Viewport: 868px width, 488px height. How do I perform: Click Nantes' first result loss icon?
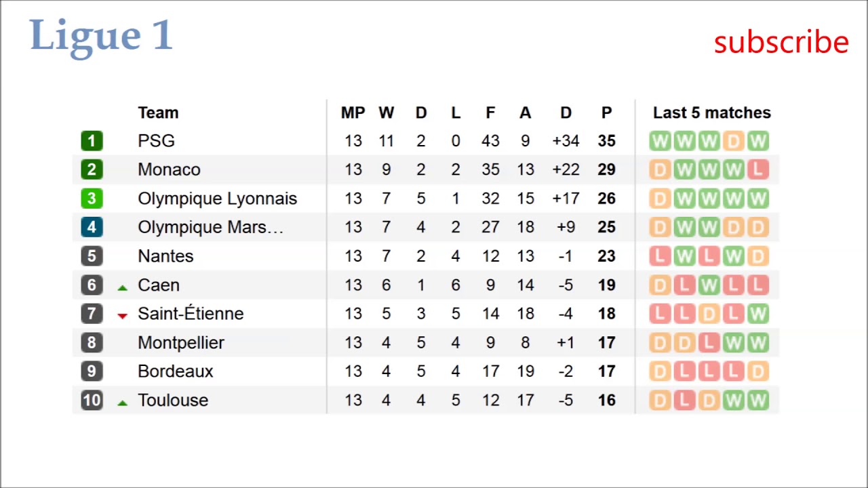[x=659, y=256]
